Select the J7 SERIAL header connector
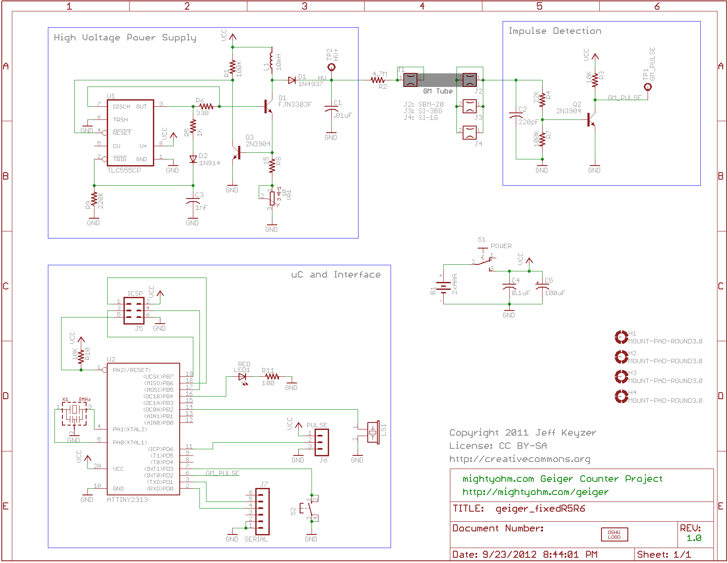 [x=262, y=511]
